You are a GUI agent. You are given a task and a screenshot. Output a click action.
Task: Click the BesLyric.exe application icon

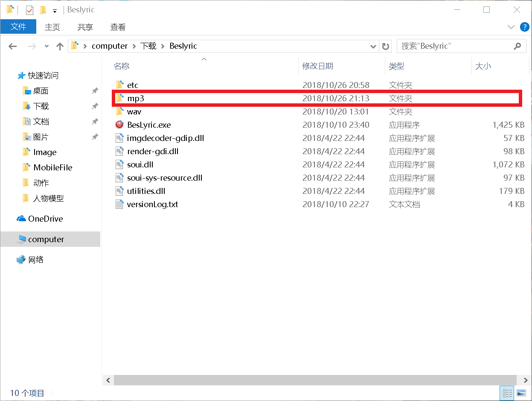tap(119, 125)
